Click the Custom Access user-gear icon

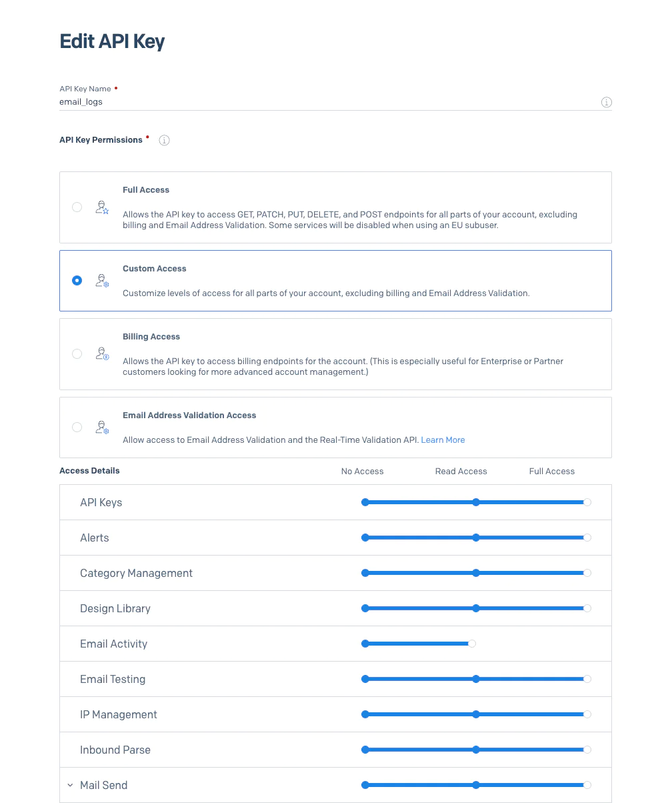click(101, 281)
